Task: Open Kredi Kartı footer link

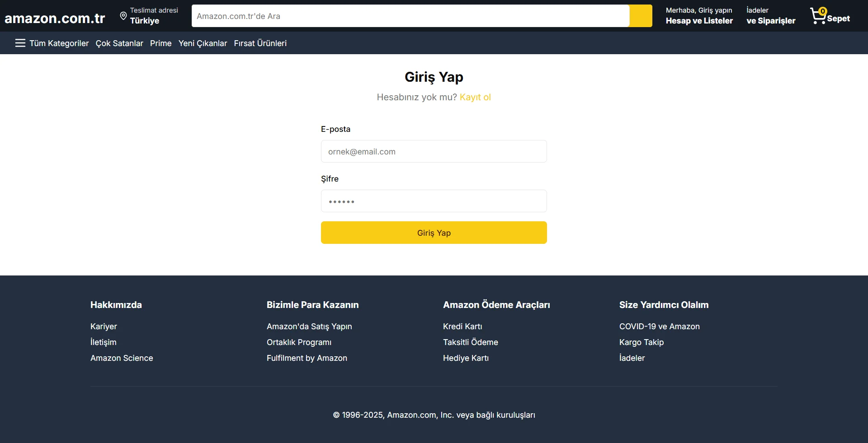Action: [x=462, y=326]
